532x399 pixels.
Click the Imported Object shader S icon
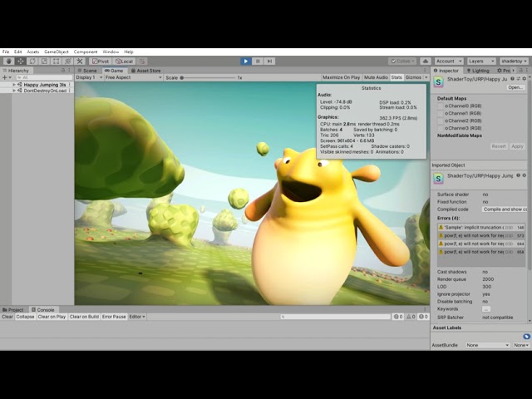(x=439, y=179)
